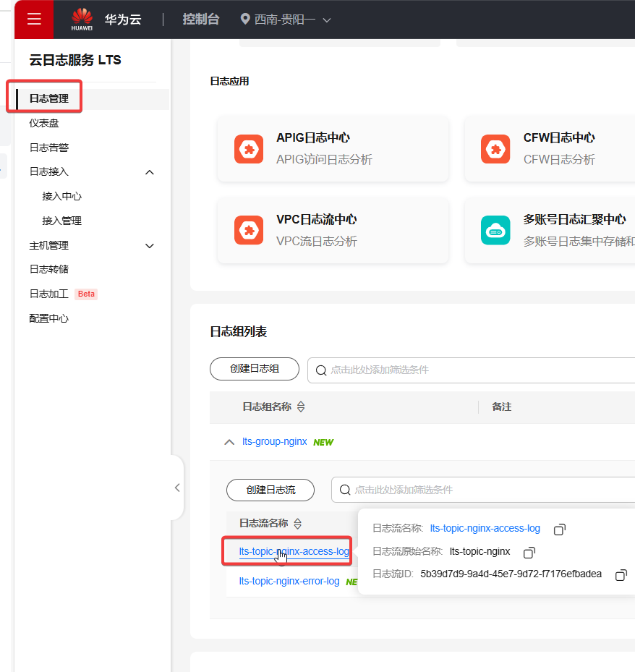Viewport: 635px width, 672px height.
Task: Go to 仪表盘 in the sidebar
Action: 44,123
